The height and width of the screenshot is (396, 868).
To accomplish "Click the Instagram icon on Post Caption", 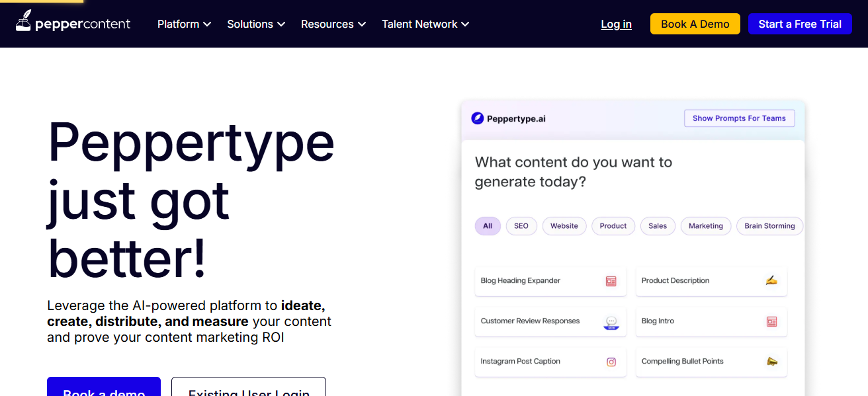I will point(611,362).
